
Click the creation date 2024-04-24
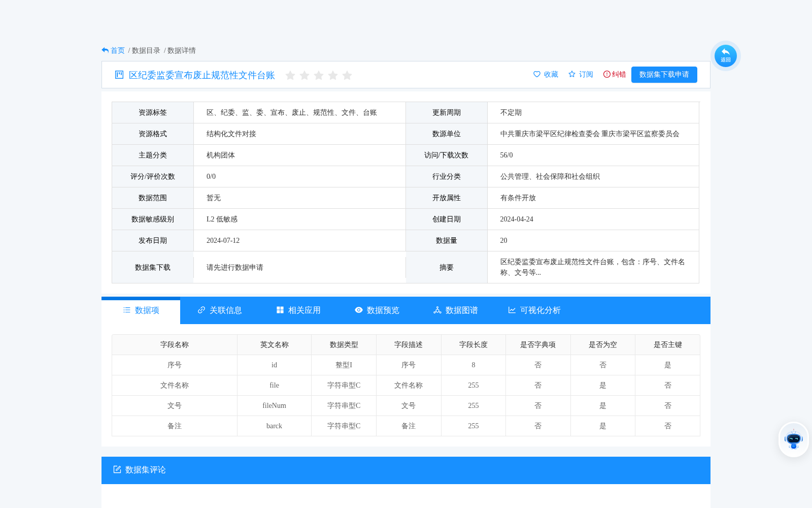pyautogui.click(x=517, y=219)
